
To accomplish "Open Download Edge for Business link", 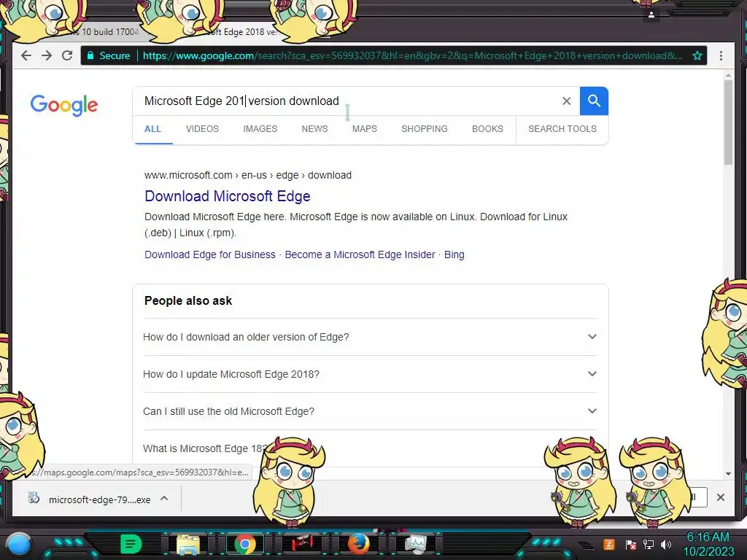I will click(209, 254).
